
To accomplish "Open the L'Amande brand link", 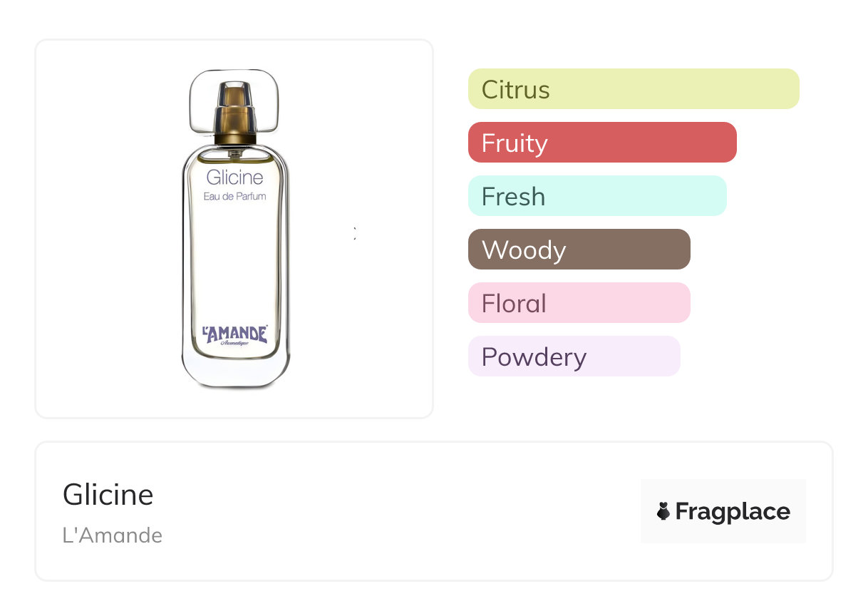I will pos(113,535).
